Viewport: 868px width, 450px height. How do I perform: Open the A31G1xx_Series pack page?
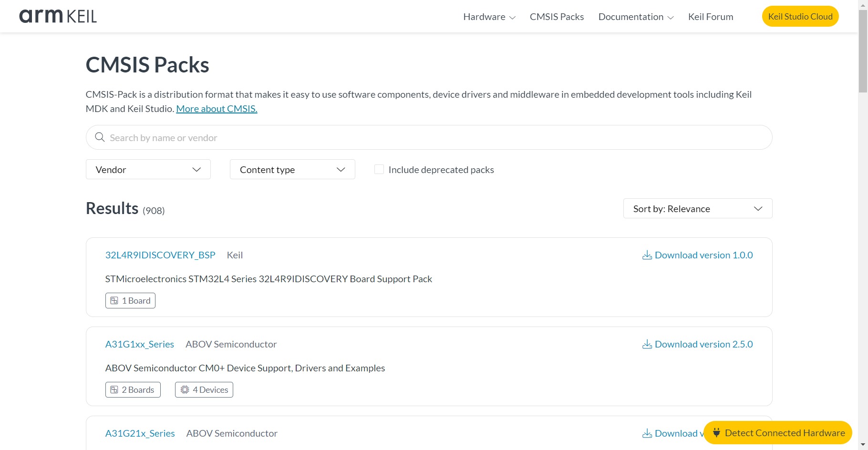click(x=140, y=344)
